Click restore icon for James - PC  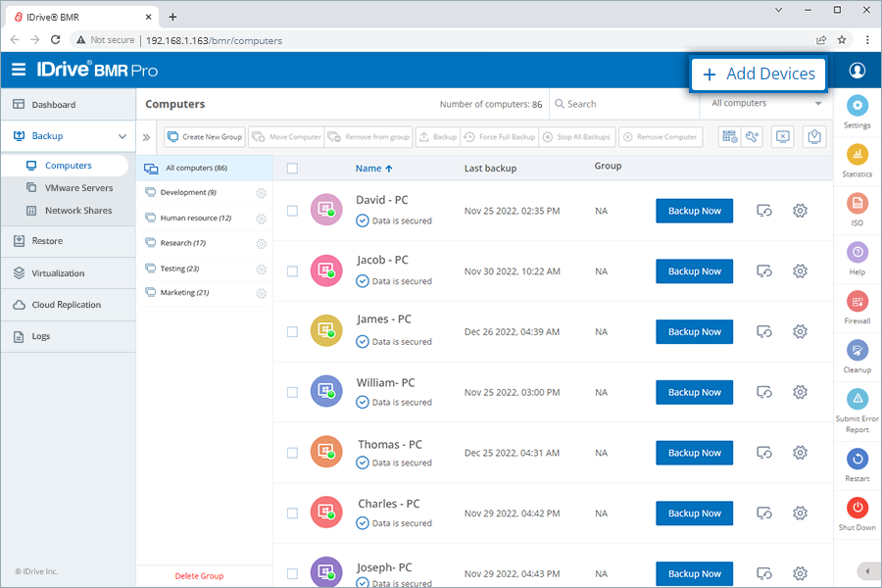763,332
